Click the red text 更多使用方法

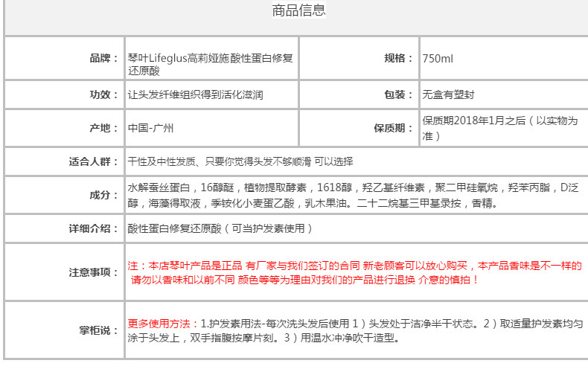(162, 324)
